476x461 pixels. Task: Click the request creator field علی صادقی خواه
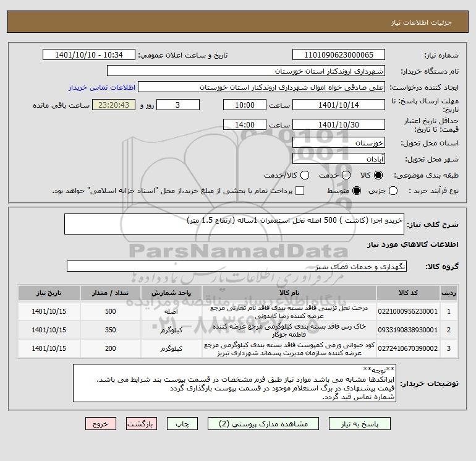tap(261, 87)
